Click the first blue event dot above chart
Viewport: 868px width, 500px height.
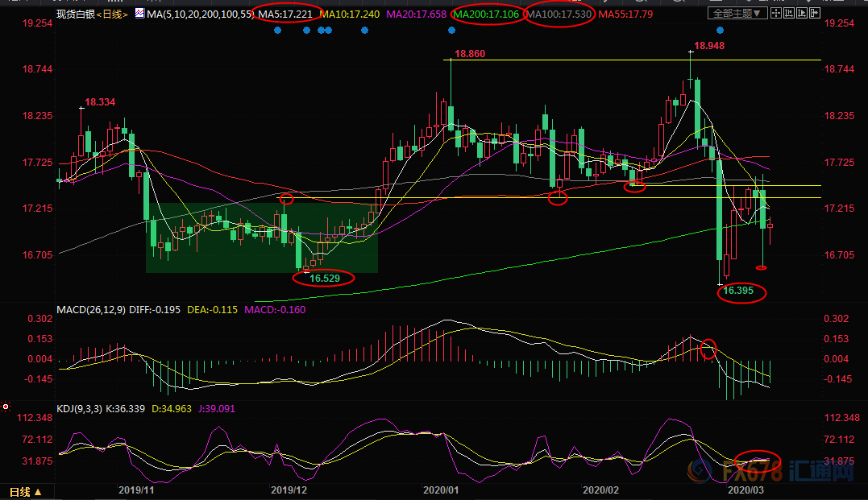(x=277, y=31)
